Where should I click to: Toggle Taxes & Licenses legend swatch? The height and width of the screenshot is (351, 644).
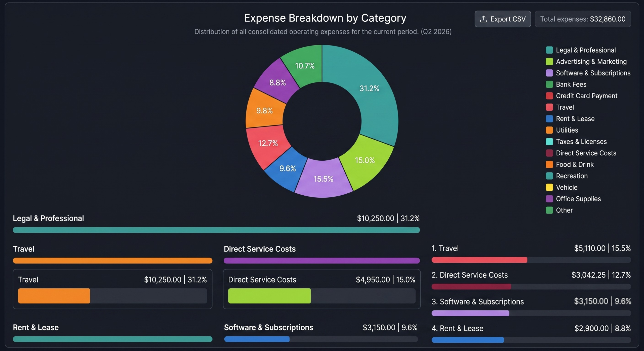coord(549,142)
